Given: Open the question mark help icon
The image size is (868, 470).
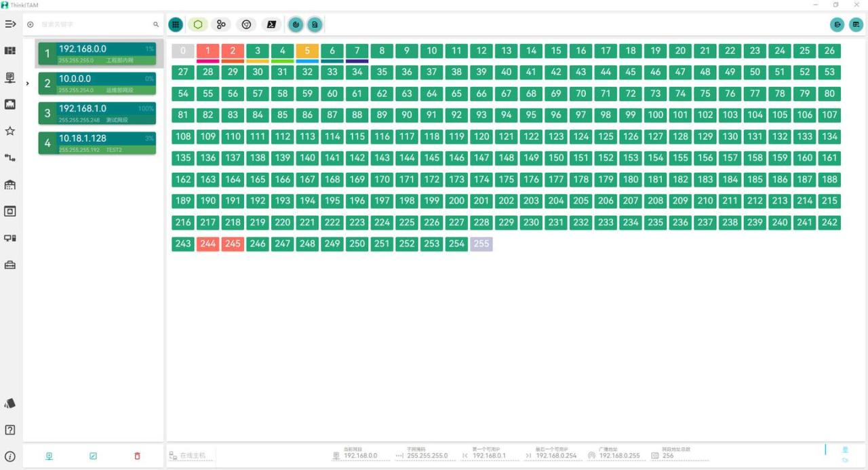Looking at the screenshot, I should 10,430.
